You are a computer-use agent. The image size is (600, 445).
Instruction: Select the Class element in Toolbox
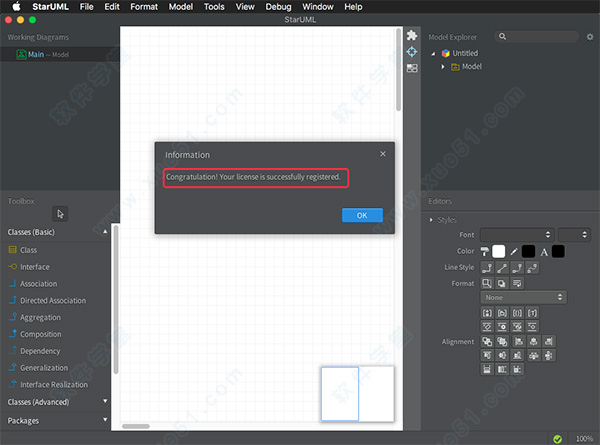(28, 250)
